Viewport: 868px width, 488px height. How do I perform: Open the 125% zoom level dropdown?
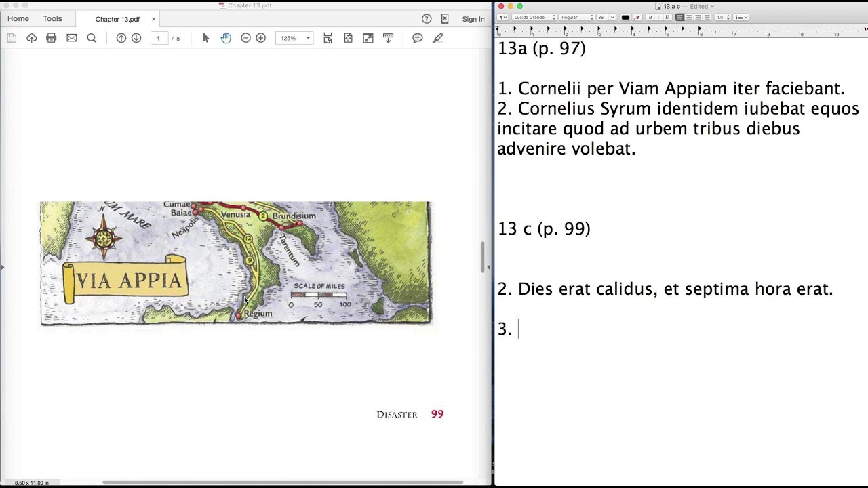coord(294,38)
